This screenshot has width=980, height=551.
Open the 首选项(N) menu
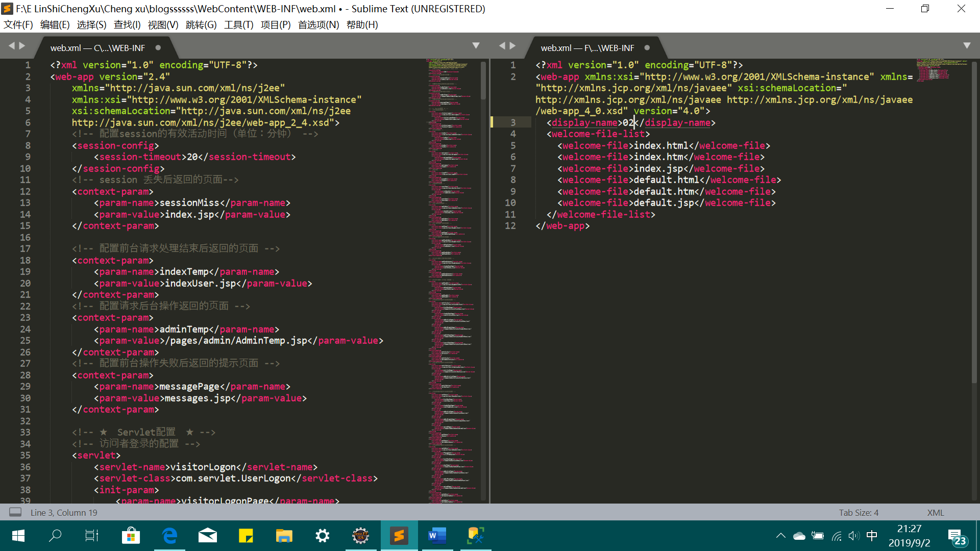click(x=318, y=24)
